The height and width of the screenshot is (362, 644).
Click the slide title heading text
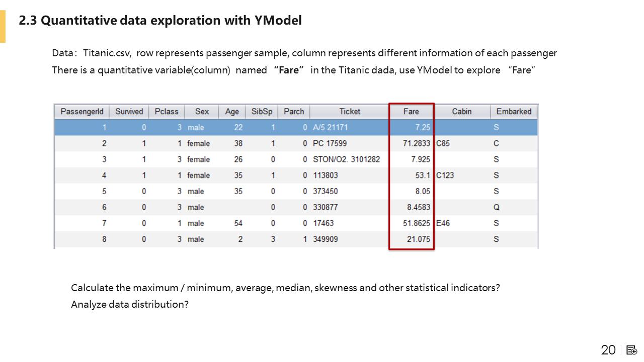point(160,21)
